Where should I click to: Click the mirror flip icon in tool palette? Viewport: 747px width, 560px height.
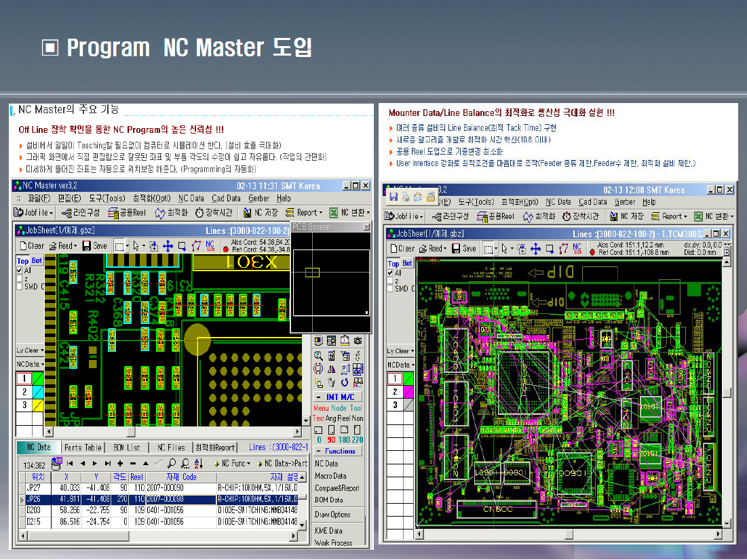coord(332,369)
